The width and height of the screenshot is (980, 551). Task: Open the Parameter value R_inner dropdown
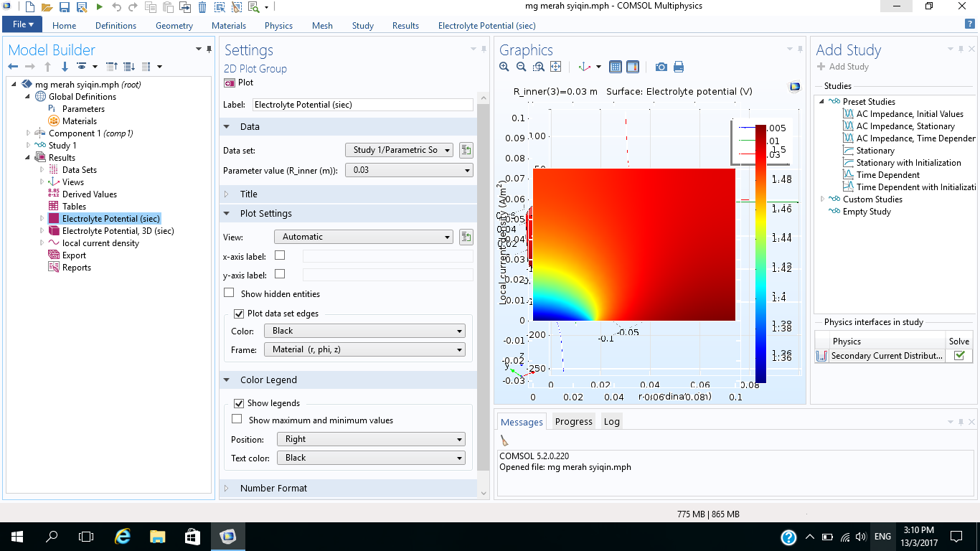point(409,170)
